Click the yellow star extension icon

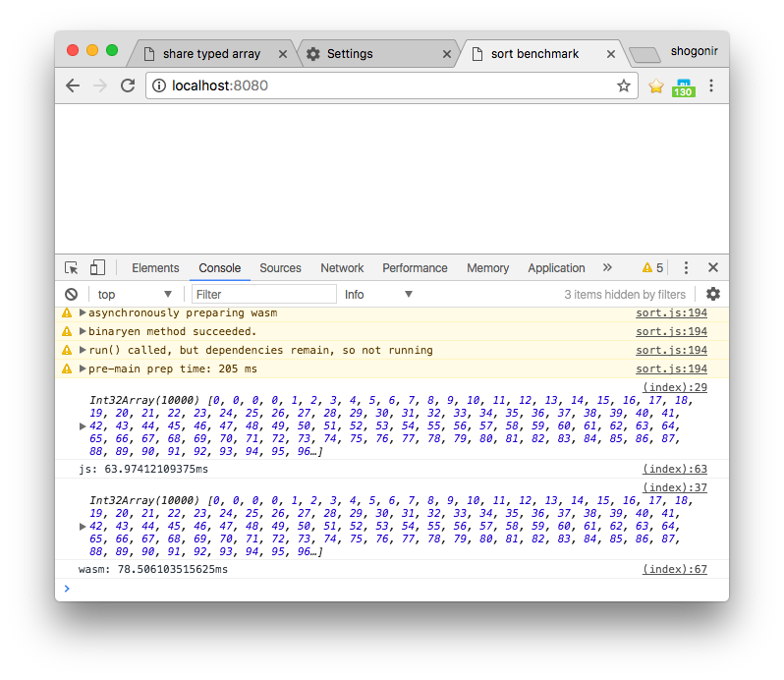point(656,86)
